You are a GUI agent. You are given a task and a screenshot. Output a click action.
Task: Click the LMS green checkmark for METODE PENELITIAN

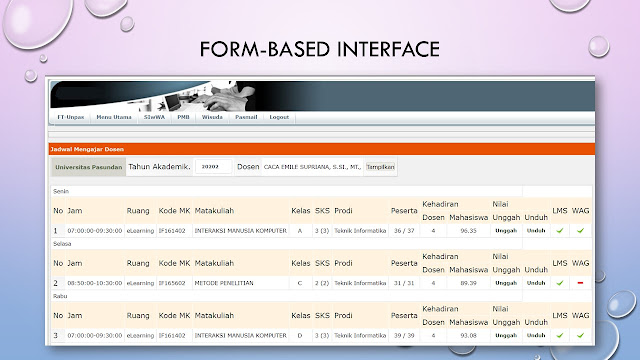tap(560, 283)
